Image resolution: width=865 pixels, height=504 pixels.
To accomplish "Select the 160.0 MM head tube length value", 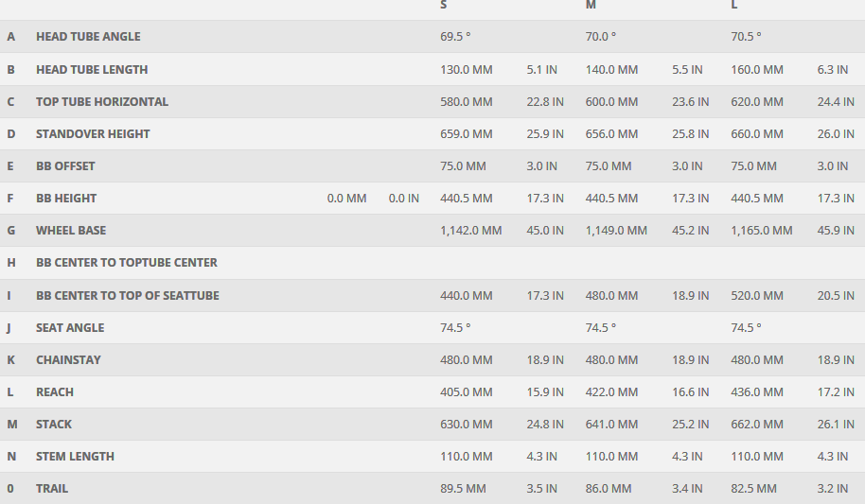I will [x=757, y=70].
